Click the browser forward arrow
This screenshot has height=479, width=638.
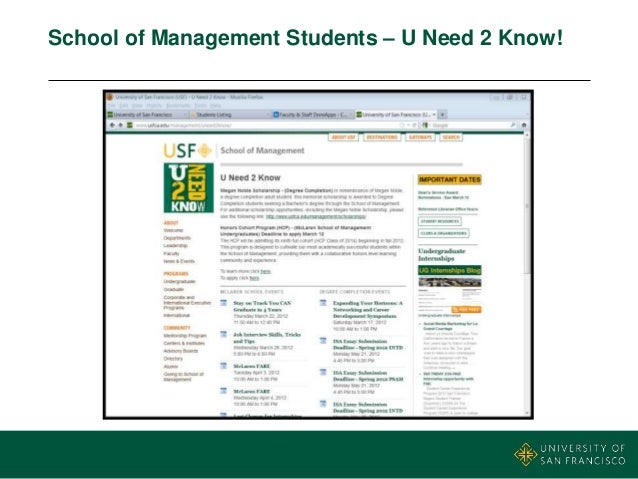[x=120, y=125]
